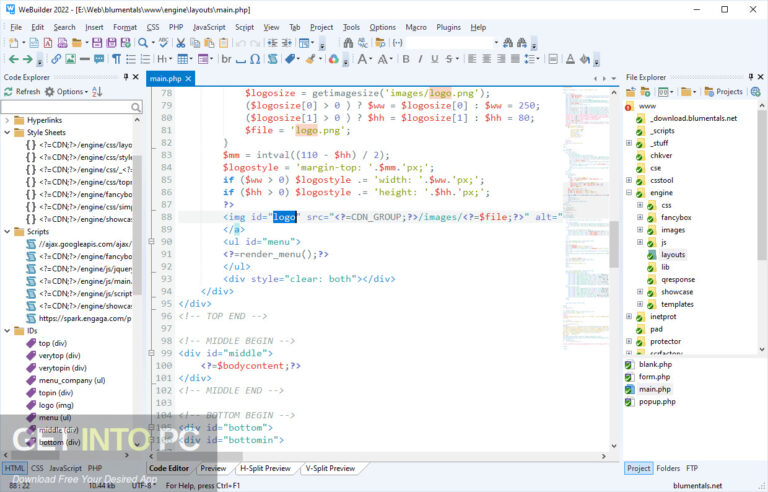Click the binoculars Find icon
Screen dimensions: 768x492
[x=348, y=43]
